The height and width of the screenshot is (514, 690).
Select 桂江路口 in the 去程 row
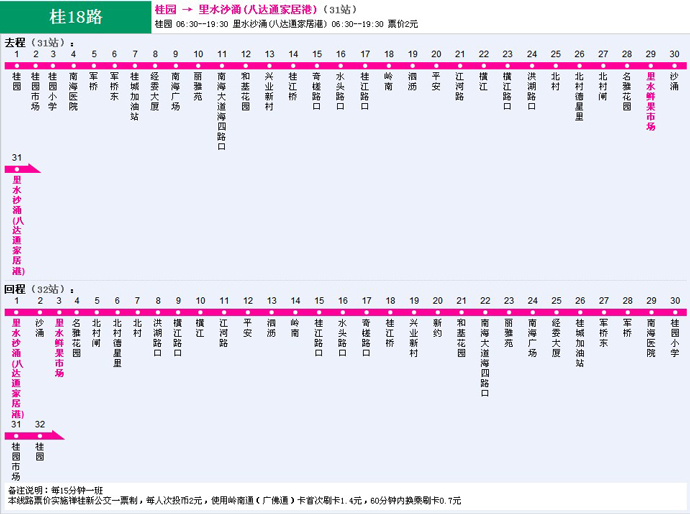pos(365,91)
